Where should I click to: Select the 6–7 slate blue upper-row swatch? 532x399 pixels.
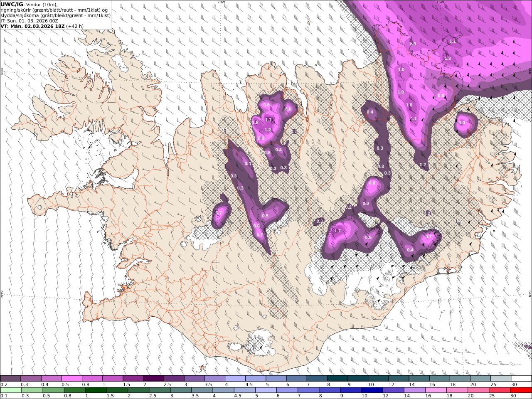tap(297, 379)
